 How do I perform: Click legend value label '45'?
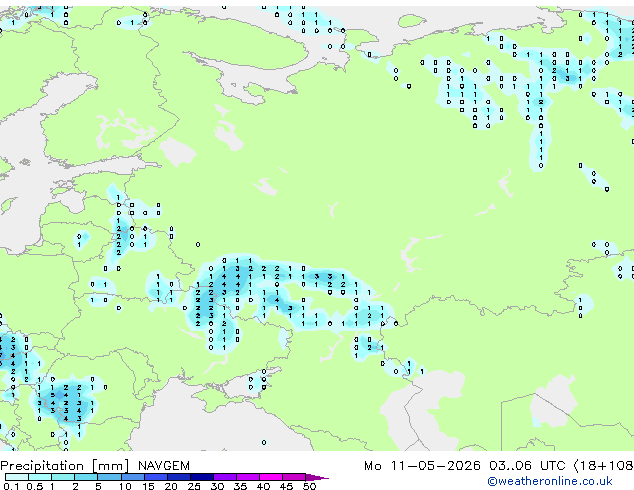tap(286, 486)
